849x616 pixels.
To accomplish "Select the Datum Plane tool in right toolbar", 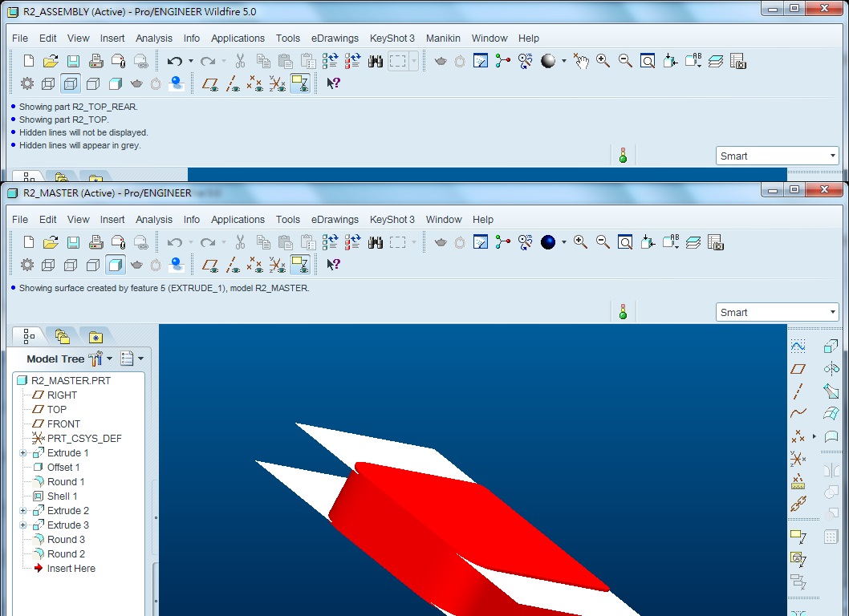I will [798, 369].
